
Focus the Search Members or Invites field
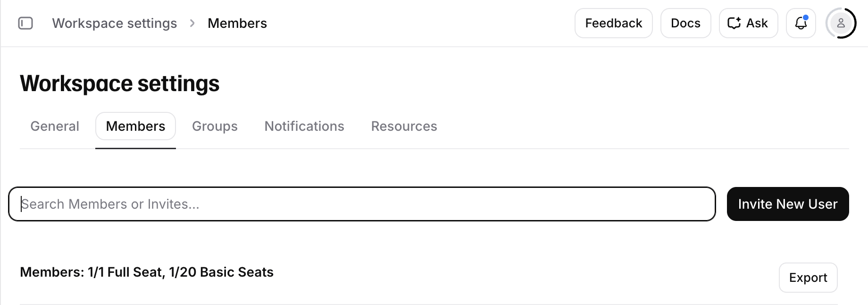362,204
